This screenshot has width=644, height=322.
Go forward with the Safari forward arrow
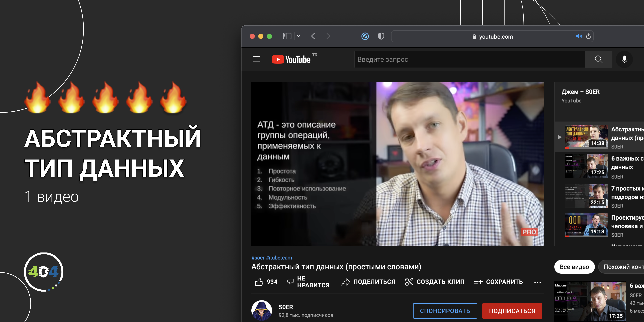pyautogui.click(x=328, y=36)
